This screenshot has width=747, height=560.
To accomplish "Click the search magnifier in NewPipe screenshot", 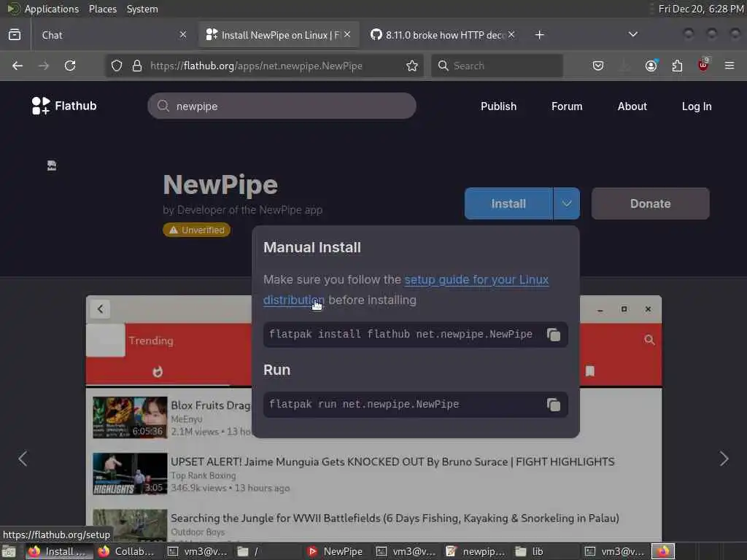I will [649, 340].
